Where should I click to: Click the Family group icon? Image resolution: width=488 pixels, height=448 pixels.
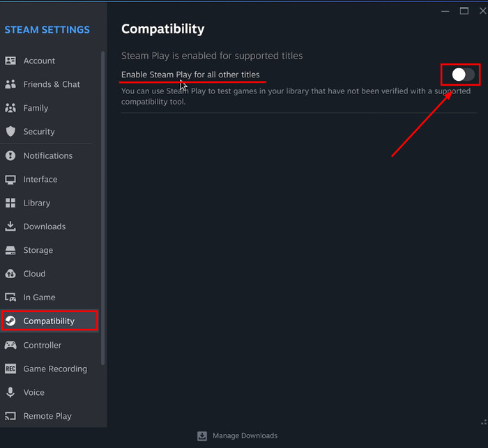pos(10,108)
